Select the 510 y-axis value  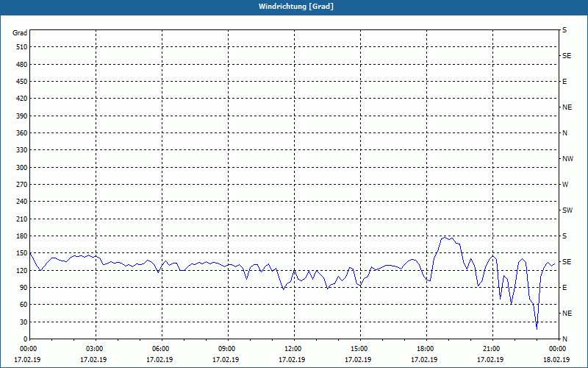(22, 47)
